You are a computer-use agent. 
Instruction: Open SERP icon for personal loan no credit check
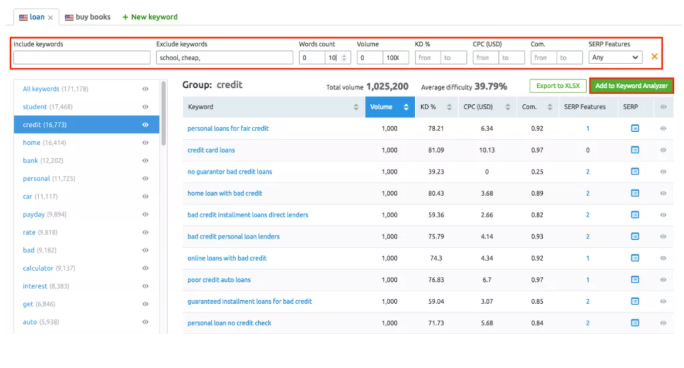click(x=635, y=323)
